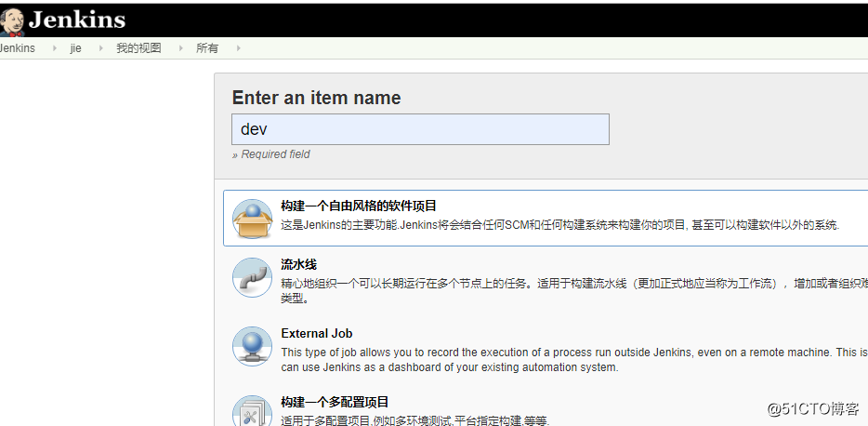Open the Jenkins title text link
Viewport: 868px width, 426px height.
click(x=77, y=20)
